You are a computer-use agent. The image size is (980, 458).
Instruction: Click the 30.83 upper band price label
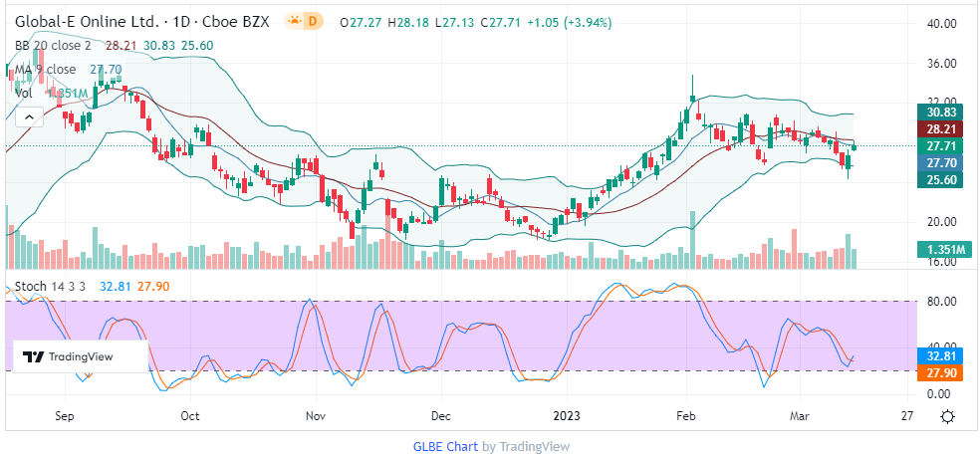click(x=942, y=114)
